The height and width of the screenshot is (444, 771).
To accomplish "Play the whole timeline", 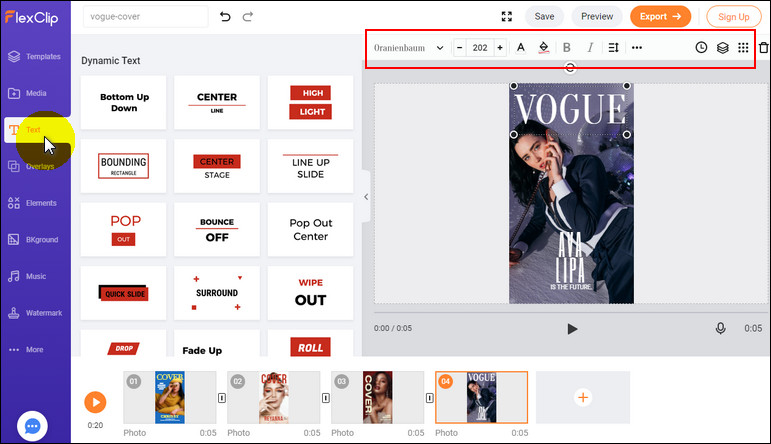I will coord(95,402).
